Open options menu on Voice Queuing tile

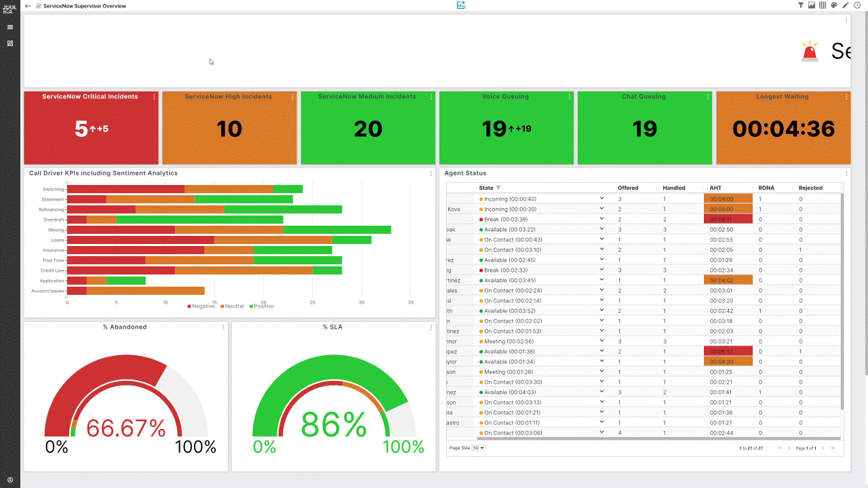coord(569,97)
